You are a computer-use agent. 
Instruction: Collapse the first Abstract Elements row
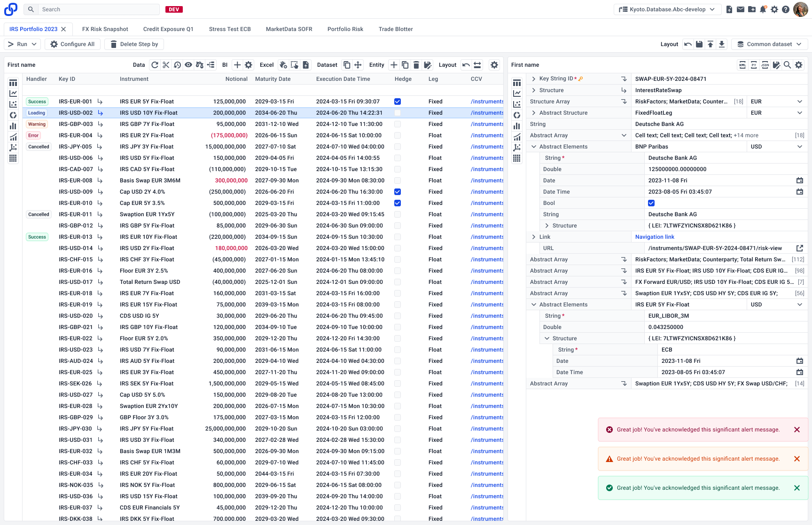534,147
